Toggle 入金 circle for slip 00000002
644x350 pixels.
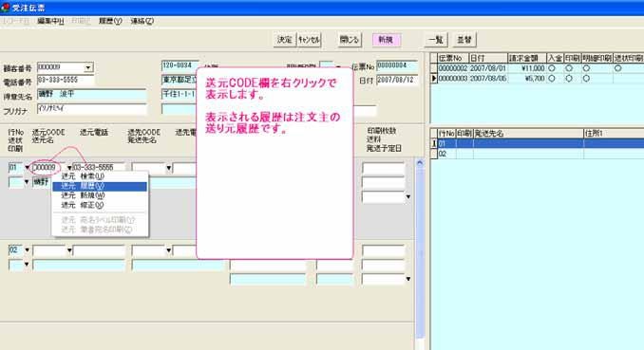(552, 68)
